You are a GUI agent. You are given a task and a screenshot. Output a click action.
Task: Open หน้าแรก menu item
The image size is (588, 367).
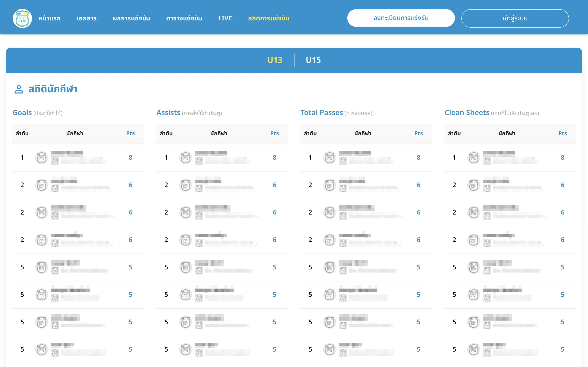49,18
